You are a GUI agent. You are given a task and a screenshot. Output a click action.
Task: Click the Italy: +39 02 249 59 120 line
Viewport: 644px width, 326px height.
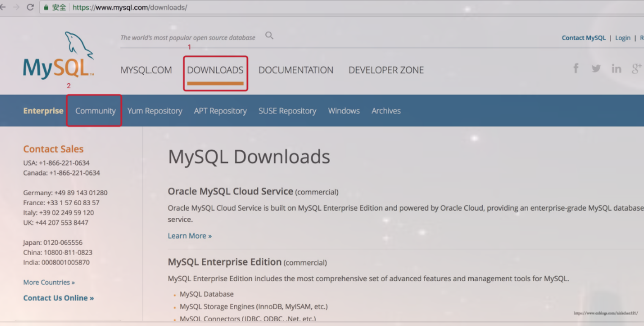pos(59,212)
